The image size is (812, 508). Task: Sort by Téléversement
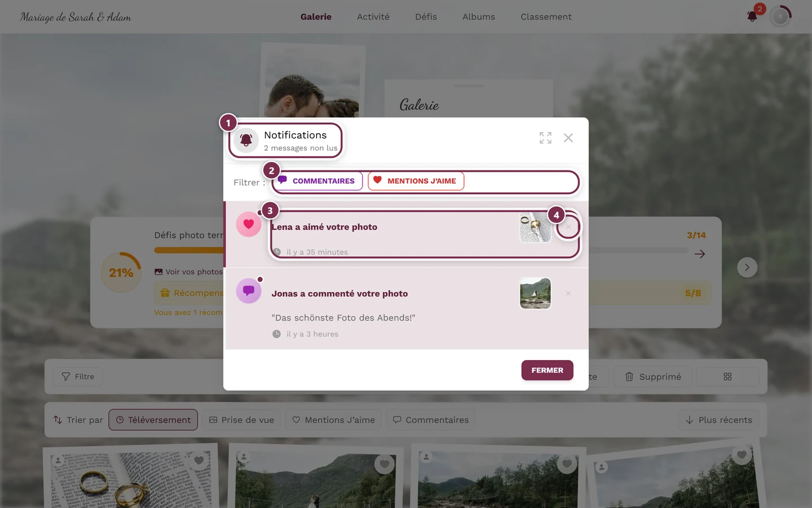pyautogui.click(x=153, y=420)
